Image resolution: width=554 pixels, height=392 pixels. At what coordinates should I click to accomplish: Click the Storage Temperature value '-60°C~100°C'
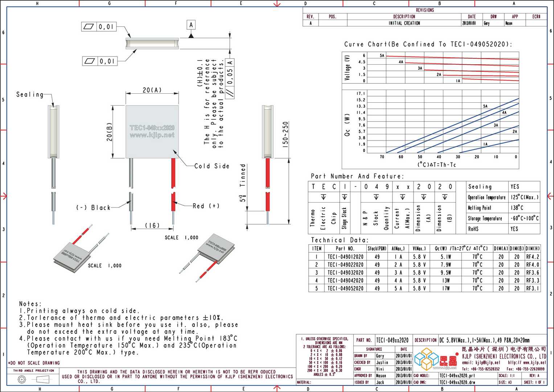pos(525,218)
